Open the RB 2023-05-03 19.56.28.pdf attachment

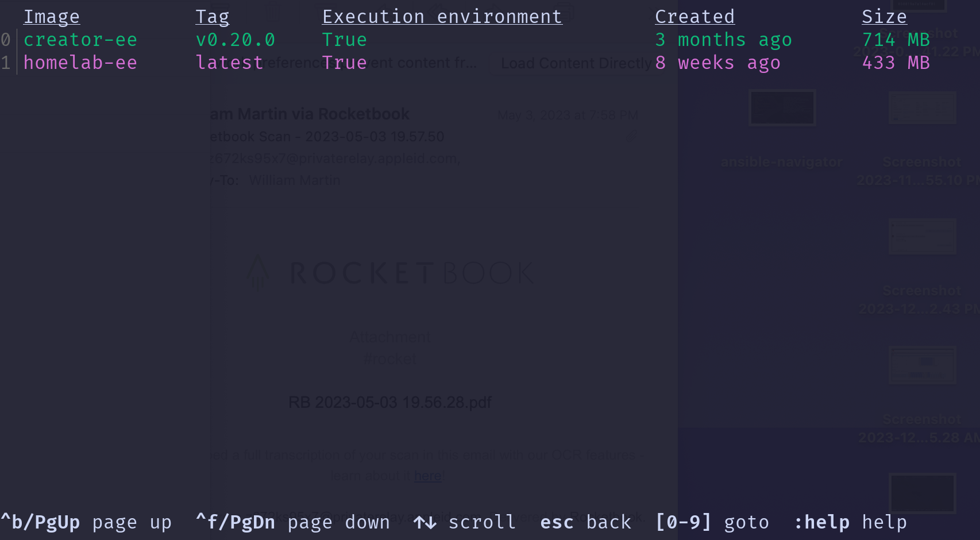click(391, 402)
